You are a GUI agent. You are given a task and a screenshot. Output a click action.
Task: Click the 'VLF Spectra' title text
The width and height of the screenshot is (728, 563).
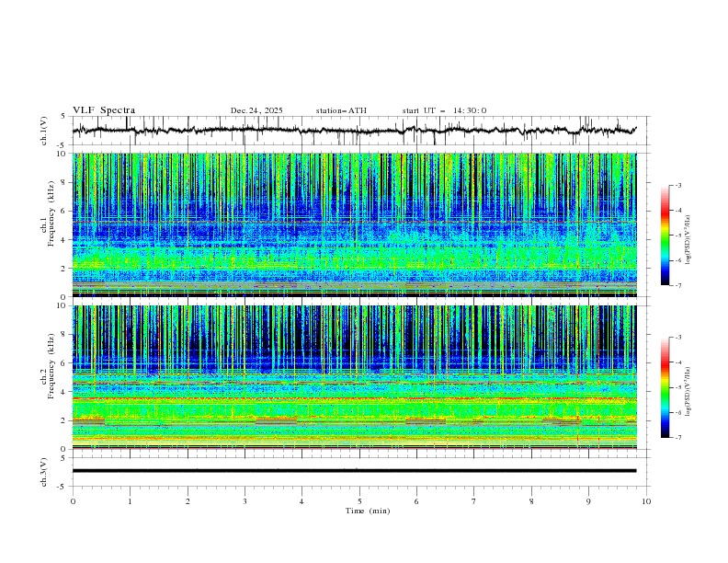[104, 110]
